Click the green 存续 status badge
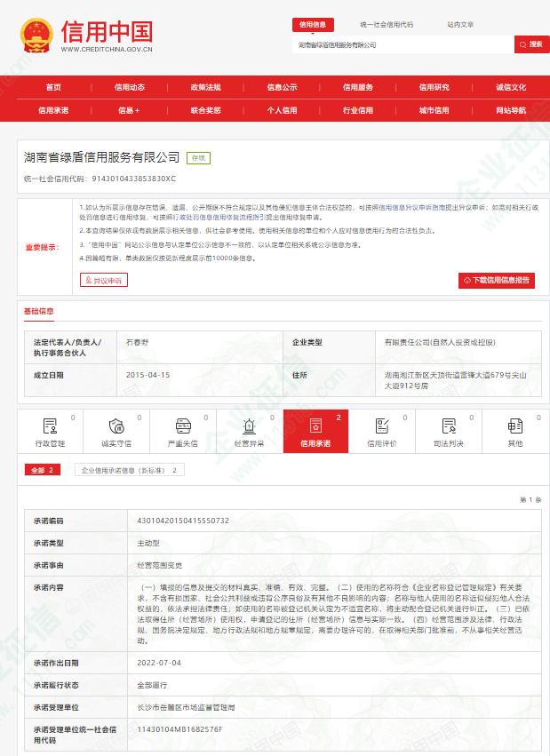Viewport: 550px width, 756px height. (x=199, y=157)
